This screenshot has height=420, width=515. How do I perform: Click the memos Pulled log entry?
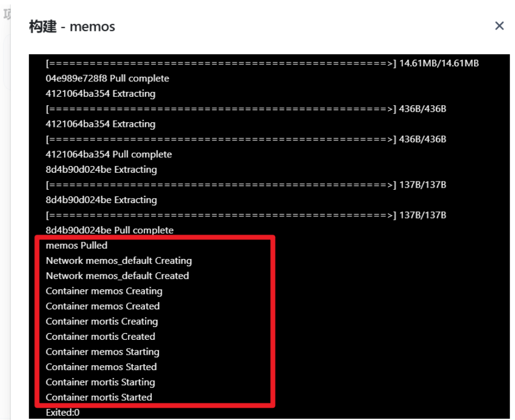(76, 245)
